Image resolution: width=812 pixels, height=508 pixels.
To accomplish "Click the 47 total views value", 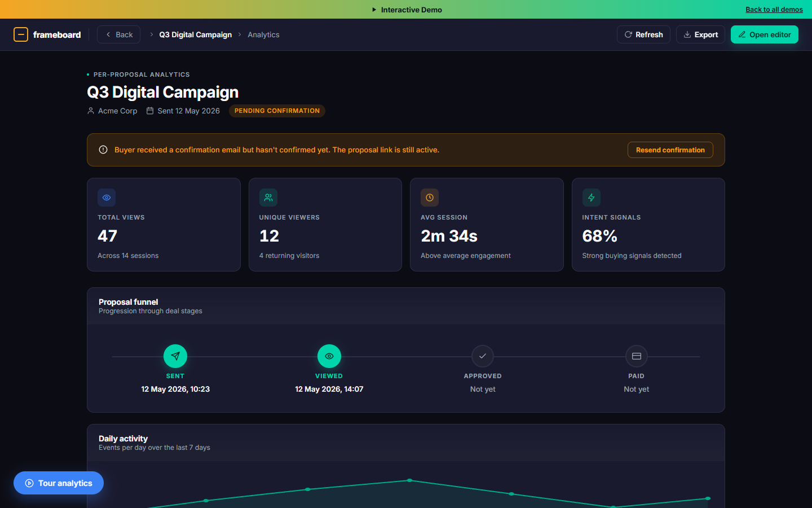I will (107, 236).
